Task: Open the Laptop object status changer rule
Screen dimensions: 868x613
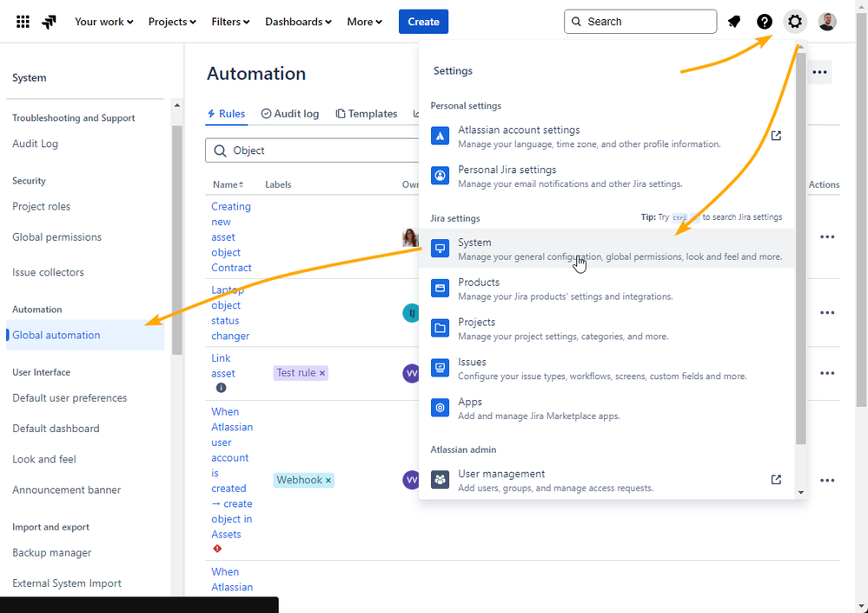Action: (230, 313)
